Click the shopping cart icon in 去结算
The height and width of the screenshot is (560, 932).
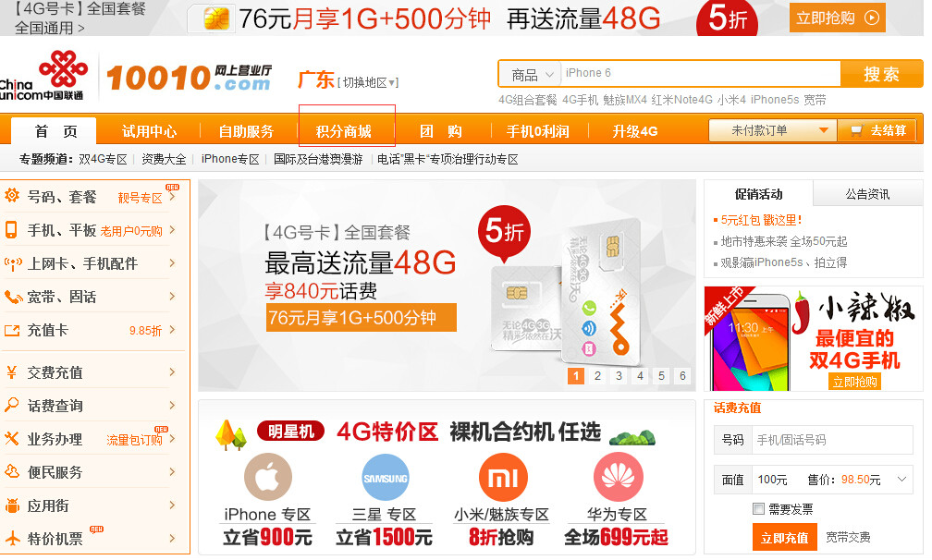[856, 130]
